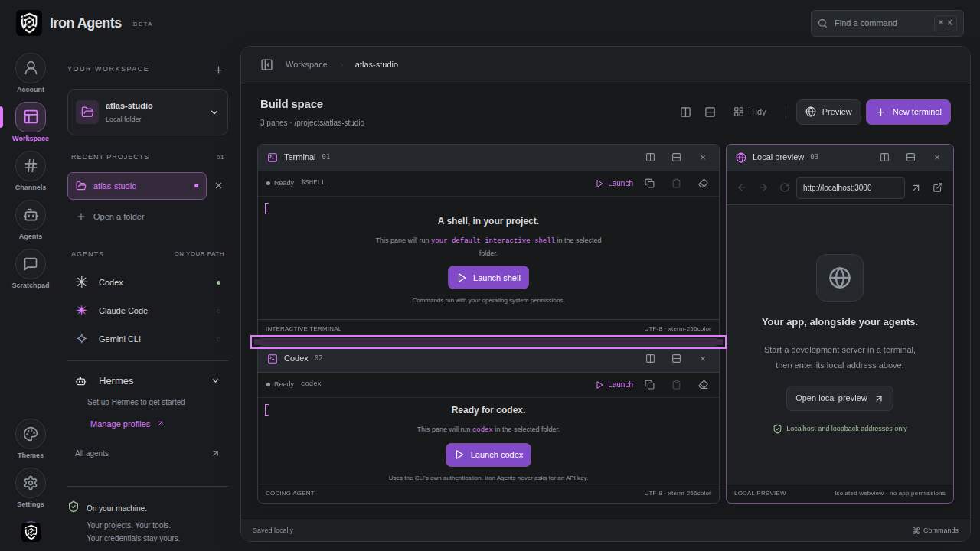Select the Gemini CLI agent
This screenshot has height=551, width=980.
[x=148, y=339]
